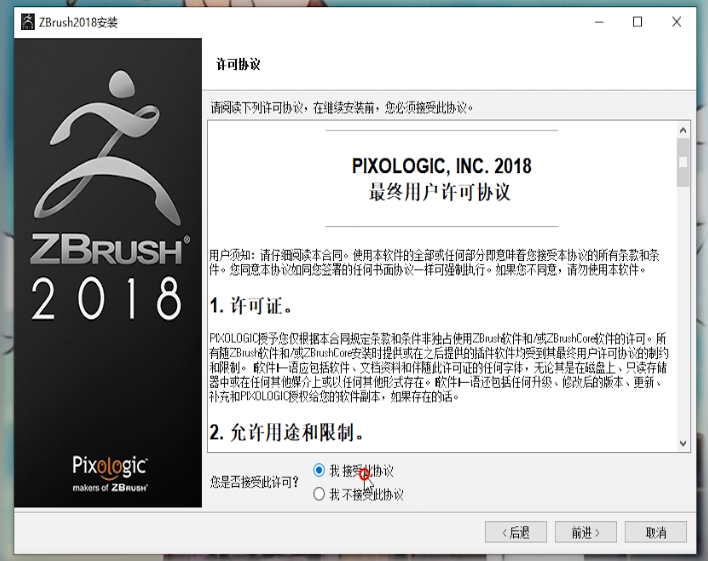Click the '2. 允许用途和限制。' section heading

[287, 432]
